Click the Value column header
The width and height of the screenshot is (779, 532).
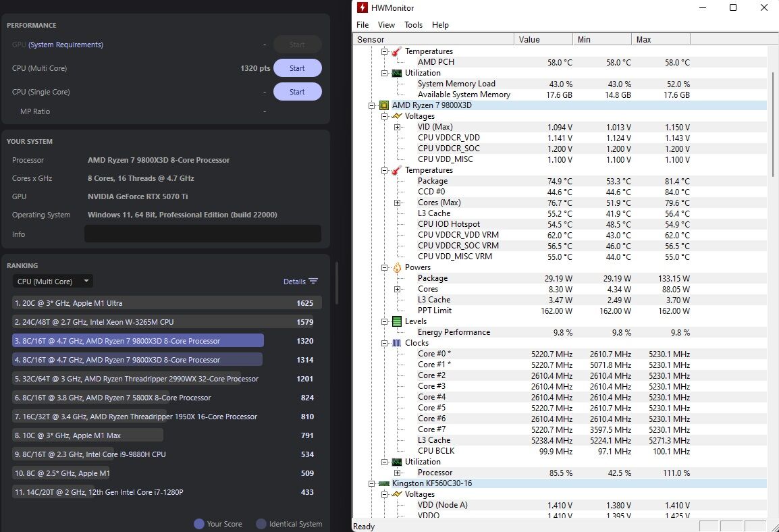[x=543, y=39]
